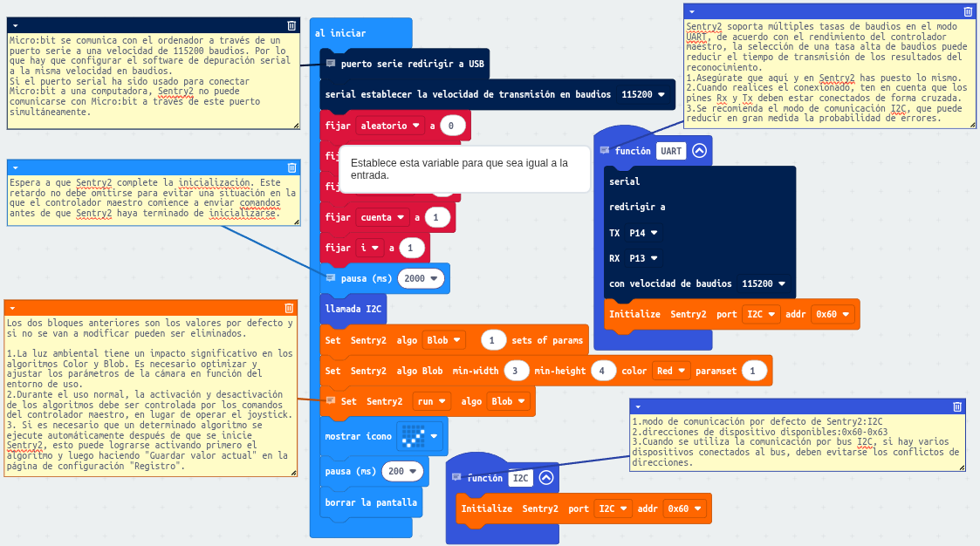The image size is (980, 546).
Task: Open the addr 0x60 dropdown in función I2C
Action: click(684, 508)
